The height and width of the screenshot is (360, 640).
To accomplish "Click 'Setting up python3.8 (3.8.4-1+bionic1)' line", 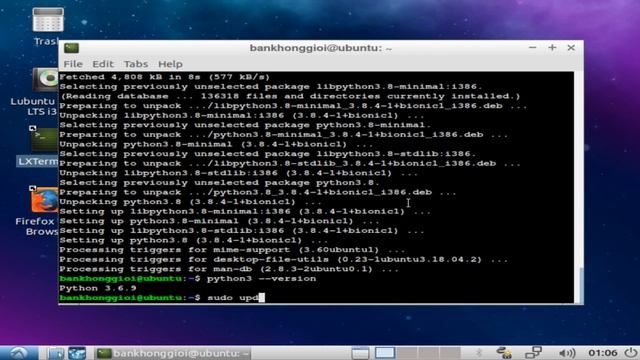I will tap(193, 240).
